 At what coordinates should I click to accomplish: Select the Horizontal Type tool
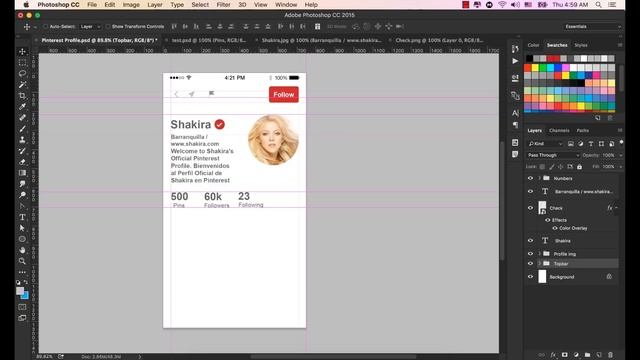[22, 217]
